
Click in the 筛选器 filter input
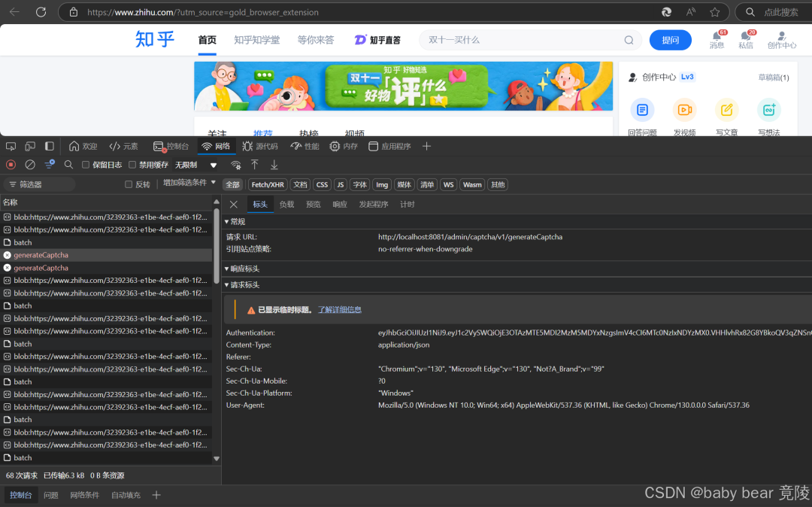point(41,184)
